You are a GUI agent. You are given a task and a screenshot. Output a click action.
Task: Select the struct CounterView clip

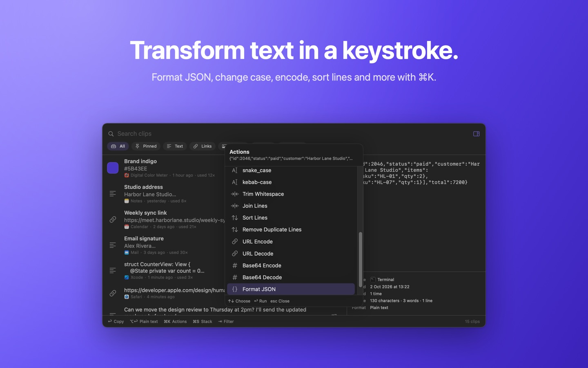(x=165, y=271)
